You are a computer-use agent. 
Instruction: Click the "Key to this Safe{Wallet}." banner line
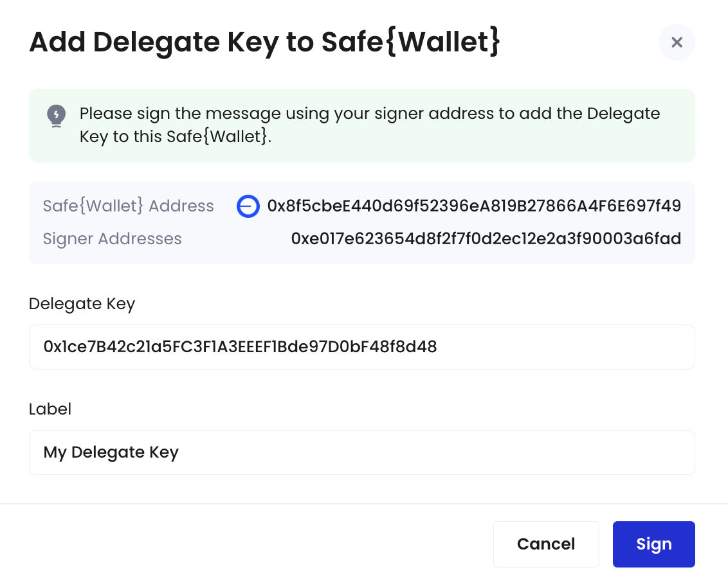coord(176,137)
